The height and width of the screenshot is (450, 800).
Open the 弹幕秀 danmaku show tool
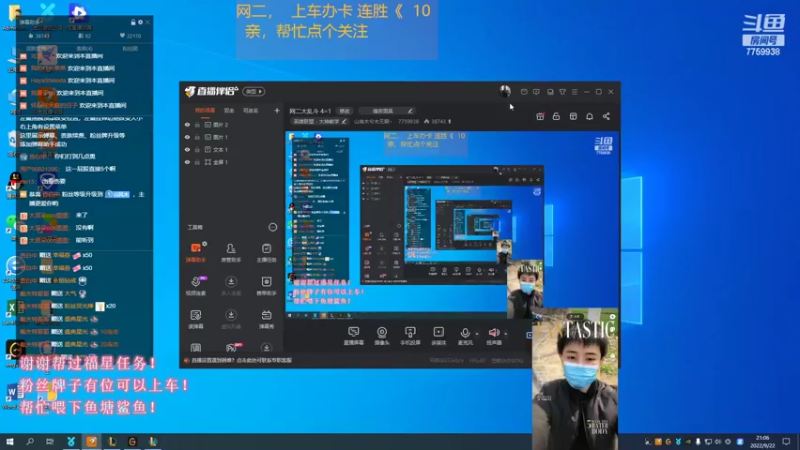(x=266, y=319)
